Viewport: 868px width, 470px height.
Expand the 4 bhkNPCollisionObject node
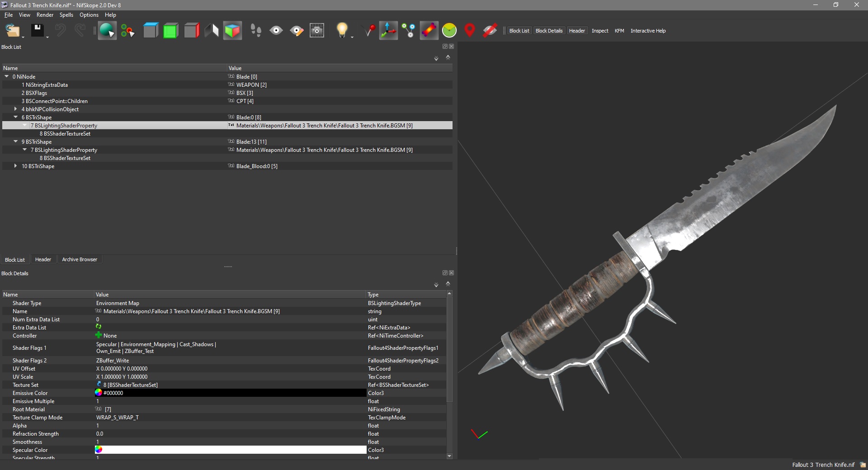tap(16, 109)
